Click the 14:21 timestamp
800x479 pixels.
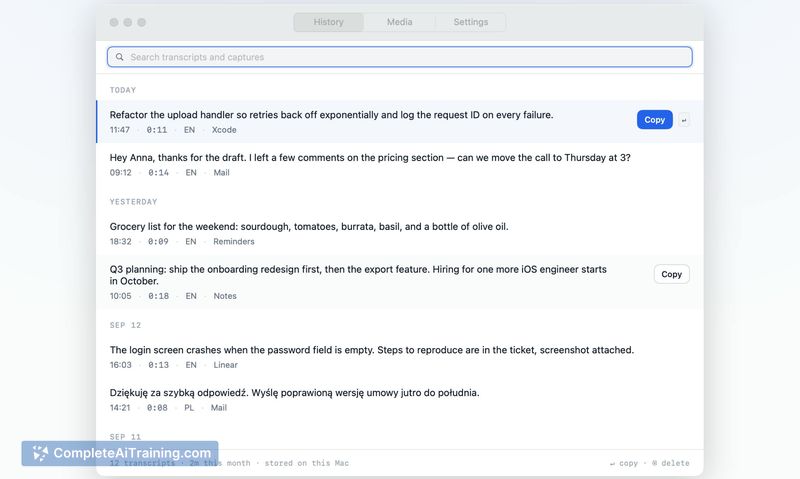pos(120,408)
